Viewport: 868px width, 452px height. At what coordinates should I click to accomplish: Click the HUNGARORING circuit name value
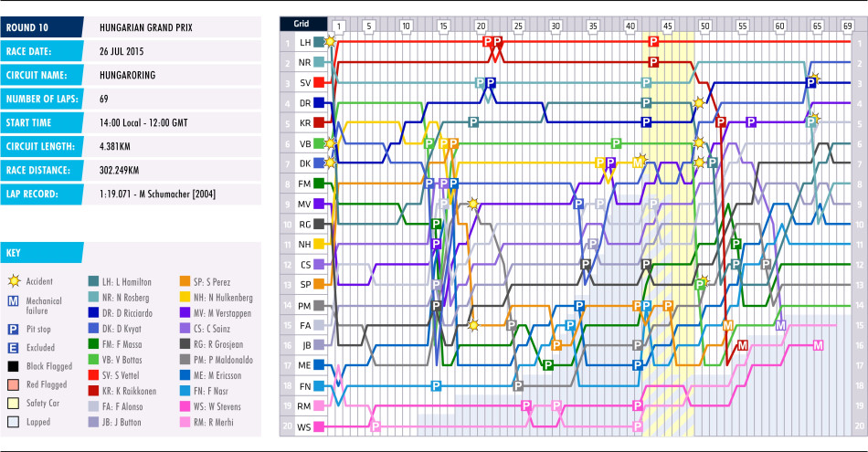point(127,75)
